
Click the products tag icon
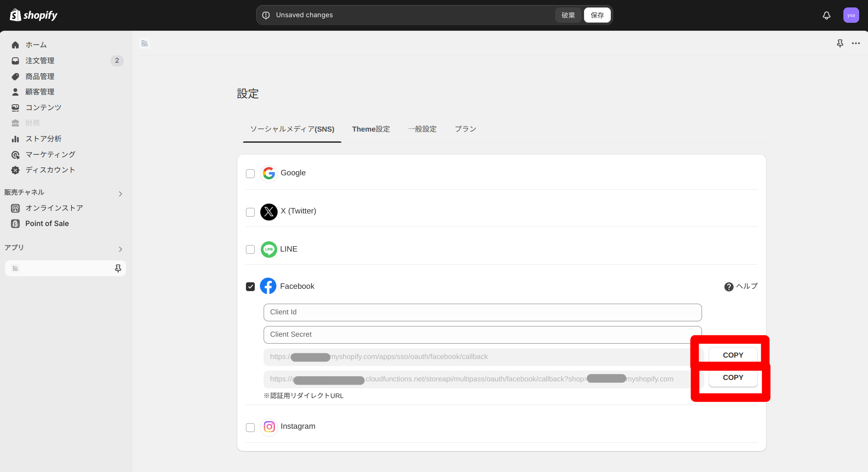[x=15, y=77]
